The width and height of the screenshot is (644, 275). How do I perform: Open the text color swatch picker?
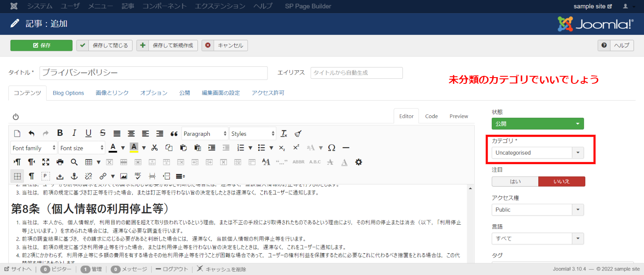(x=123, y=148)
